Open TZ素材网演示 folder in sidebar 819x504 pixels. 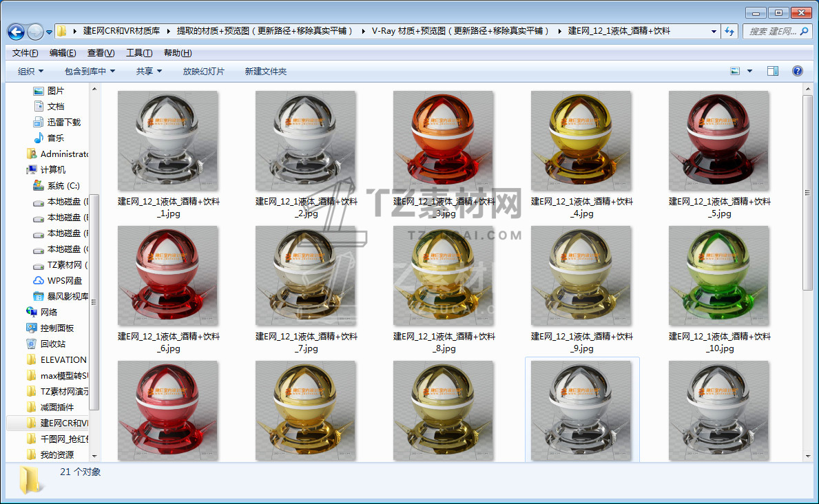click(57, 391)
